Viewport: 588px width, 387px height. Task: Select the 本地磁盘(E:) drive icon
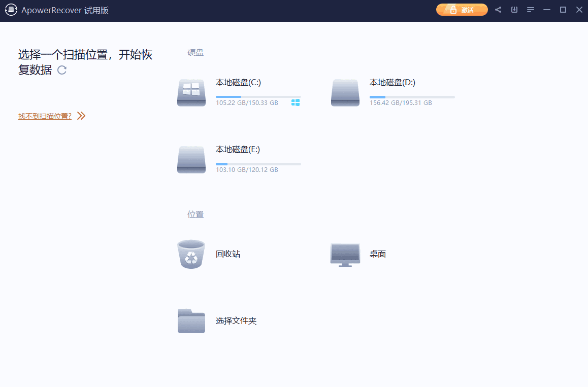pyautogui.click(x=191, y=159)
